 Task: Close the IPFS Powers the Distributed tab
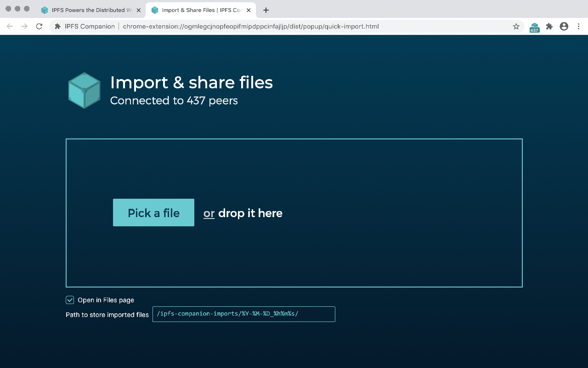[x=139, y=10]
